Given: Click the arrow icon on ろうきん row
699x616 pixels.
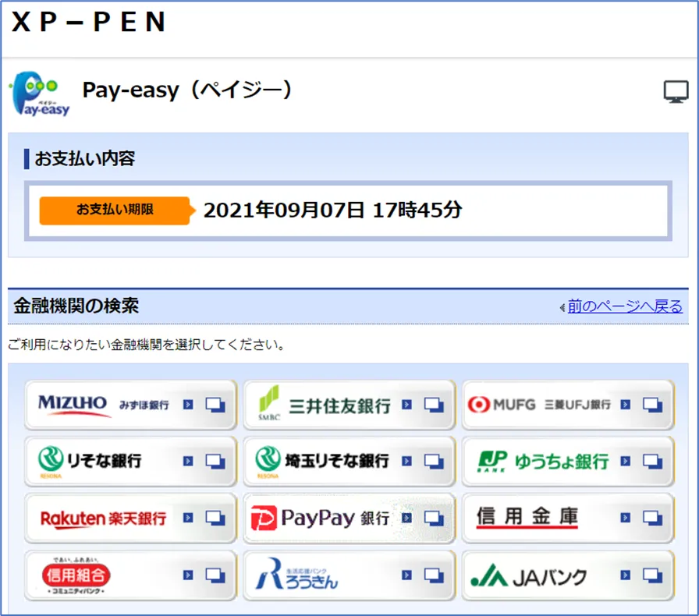Looking at the screenshot, I should (406, 575).
